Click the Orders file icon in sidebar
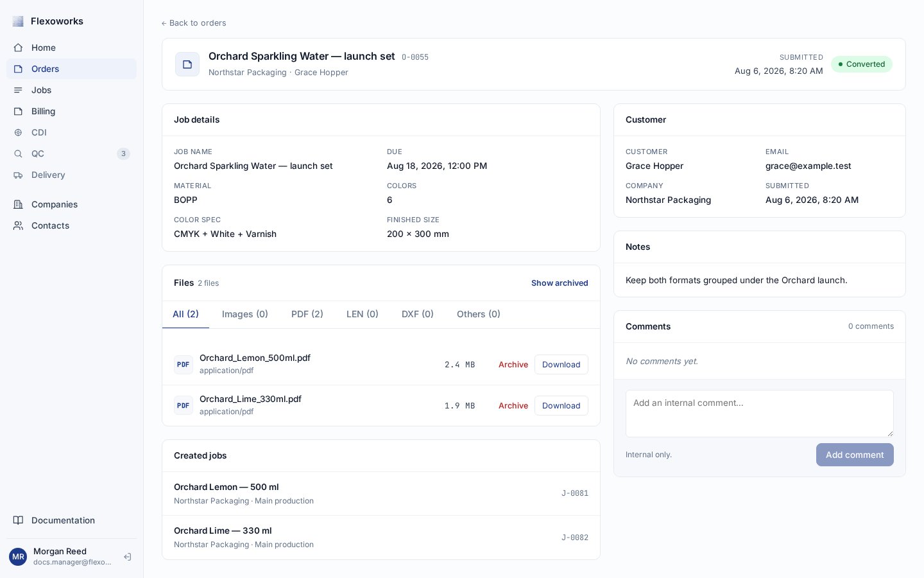Viewport: 924px width, 578px height. [18, 69]
